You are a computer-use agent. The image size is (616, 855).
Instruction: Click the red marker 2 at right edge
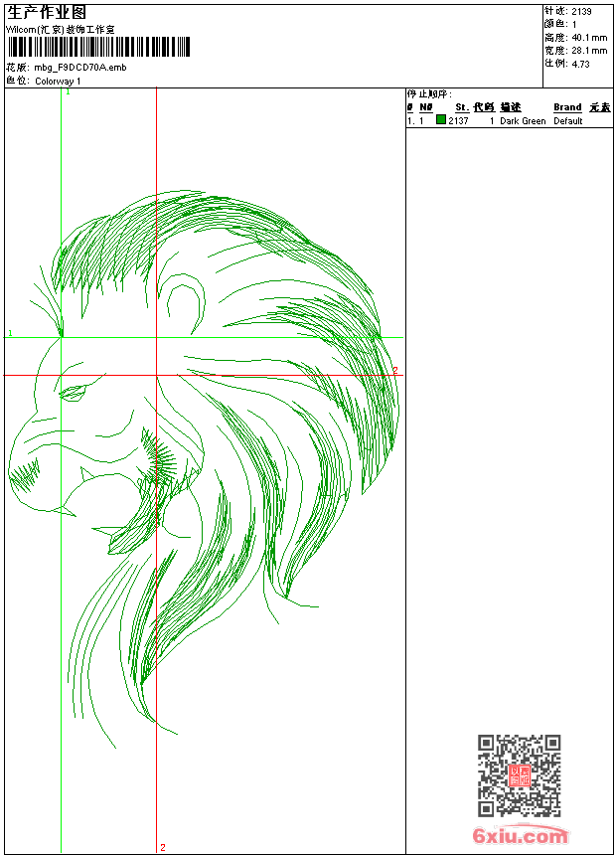coord(394,371)
